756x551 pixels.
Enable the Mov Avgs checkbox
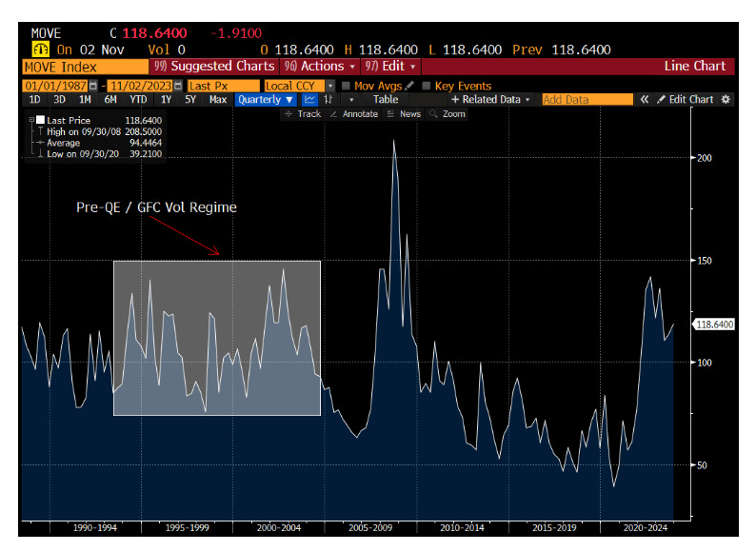click(346, 86)
